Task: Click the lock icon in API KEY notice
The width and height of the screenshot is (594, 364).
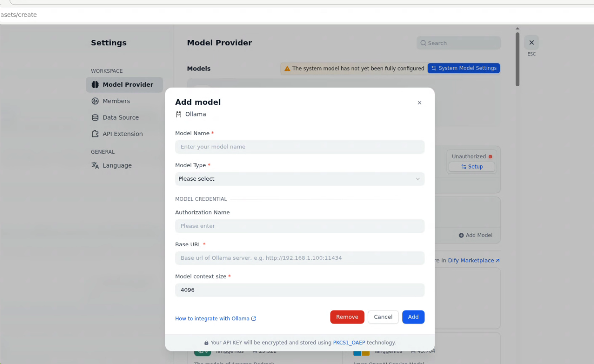Action: pos(206,342)
